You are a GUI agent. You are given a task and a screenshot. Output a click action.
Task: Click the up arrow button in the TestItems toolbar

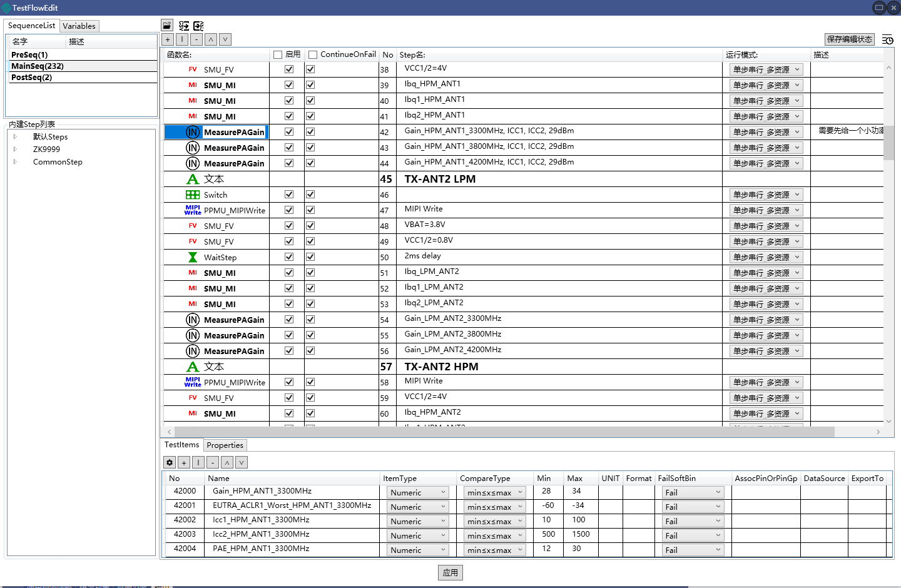[x=227, y=462]
